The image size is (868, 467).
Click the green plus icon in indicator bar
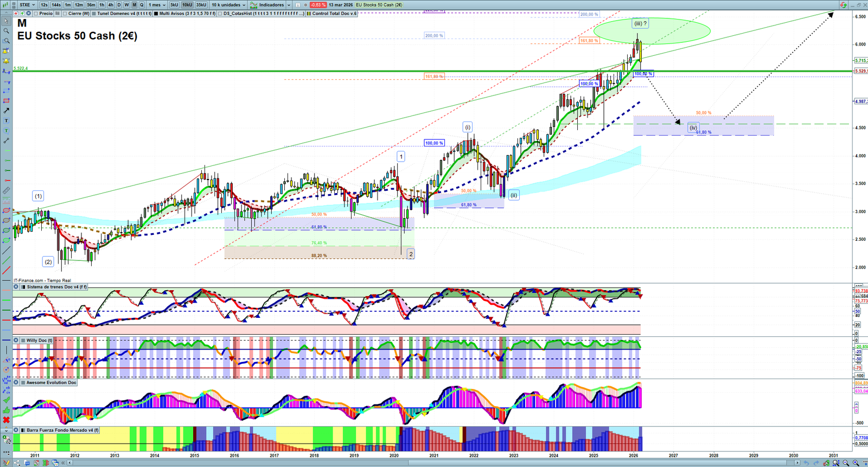coord(22,14)
